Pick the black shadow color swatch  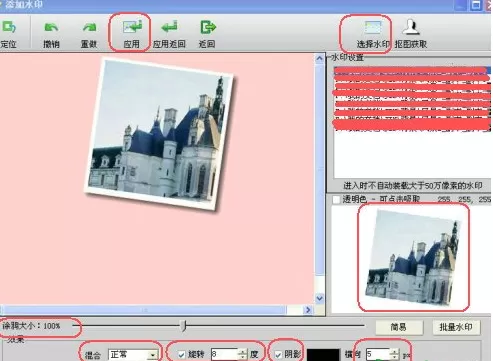tap(323, 355)
